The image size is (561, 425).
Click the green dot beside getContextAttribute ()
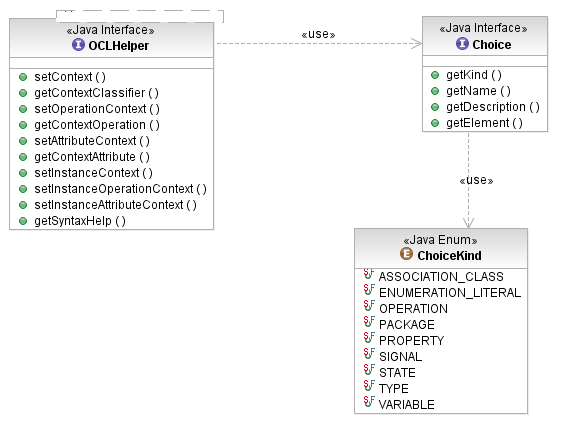click(23, 157)
